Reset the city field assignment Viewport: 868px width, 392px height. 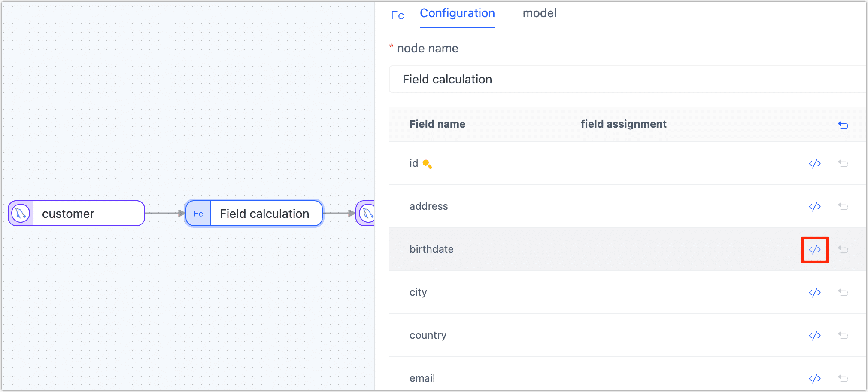(843, 293)
